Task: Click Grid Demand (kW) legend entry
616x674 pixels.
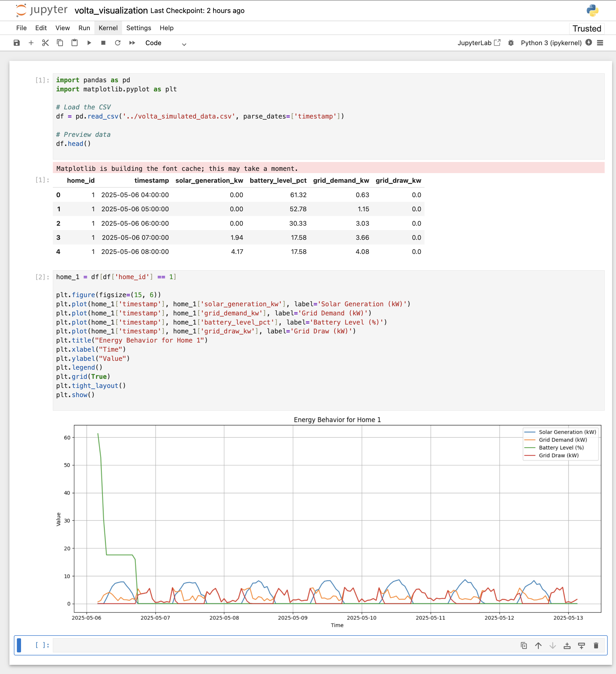Action: [556, 440]
